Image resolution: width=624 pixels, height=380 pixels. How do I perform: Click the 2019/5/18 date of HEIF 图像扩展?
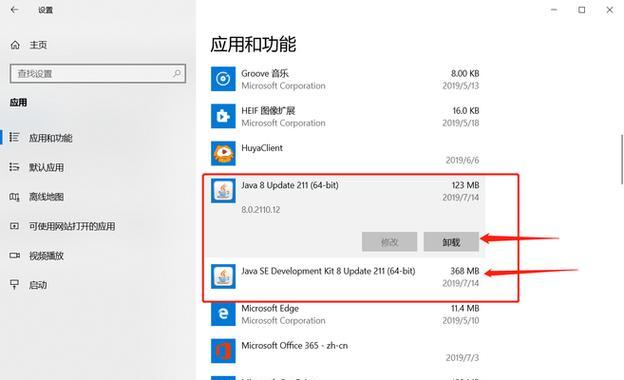point(460,123)
